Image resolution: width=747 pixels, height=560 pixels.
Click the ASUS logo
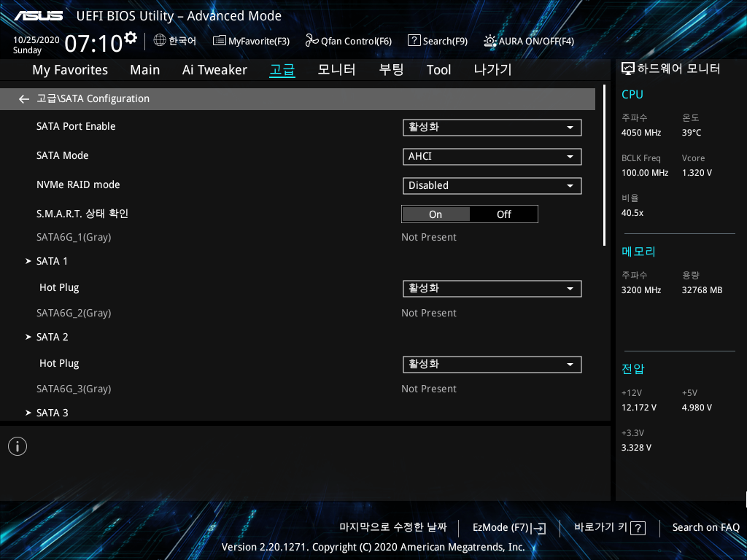click(38, 16)
